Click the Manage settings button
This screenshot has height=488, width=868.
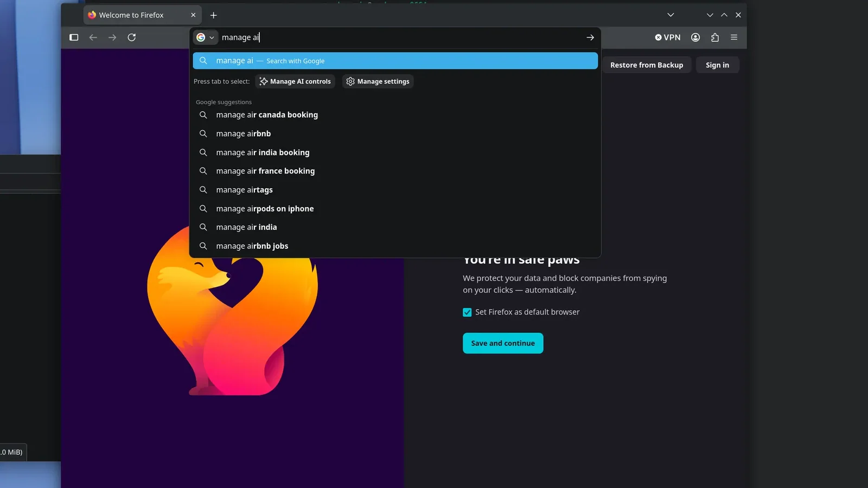[x=378, y=81]
